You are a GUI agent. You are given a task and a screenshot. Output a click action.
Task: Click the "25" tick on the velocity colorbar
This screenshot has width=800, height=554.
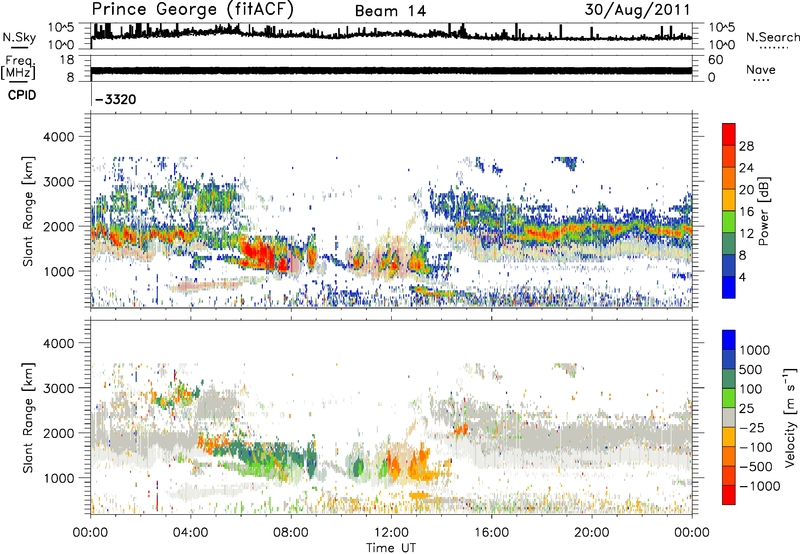(x=746, y=409)
